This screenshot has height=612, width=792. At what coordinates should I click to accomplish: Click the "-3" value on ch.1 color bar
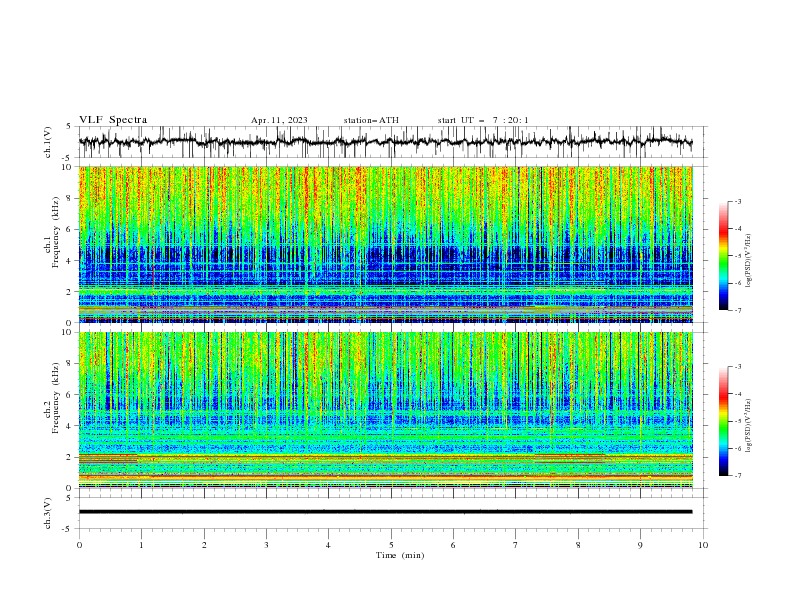(x=737, y=201)
